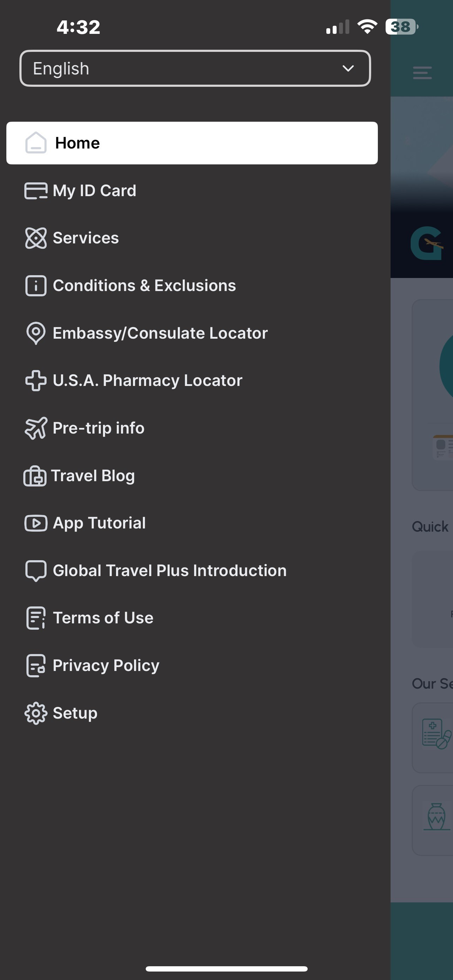The width and height of the screenshot is (453, 980).
Task: Tap the Global Travel Plus speech bubble icon
Action: pos(36,571)
